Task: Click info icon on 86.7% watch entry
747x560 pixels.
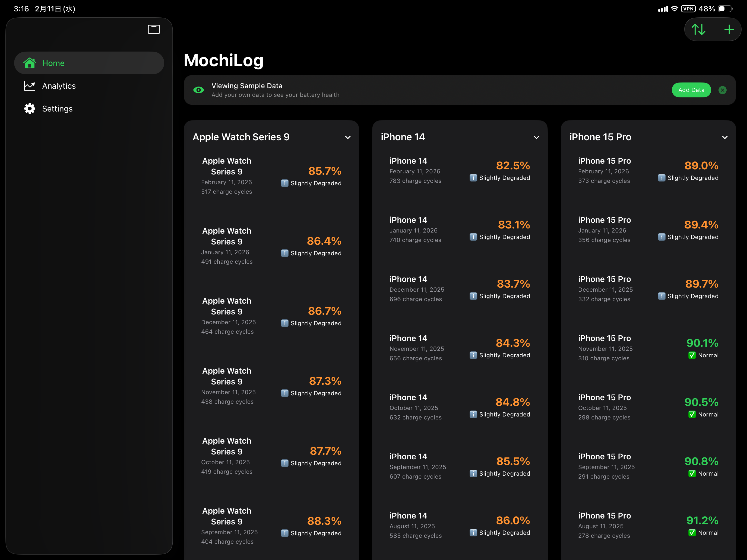Action: click(285, 323)
